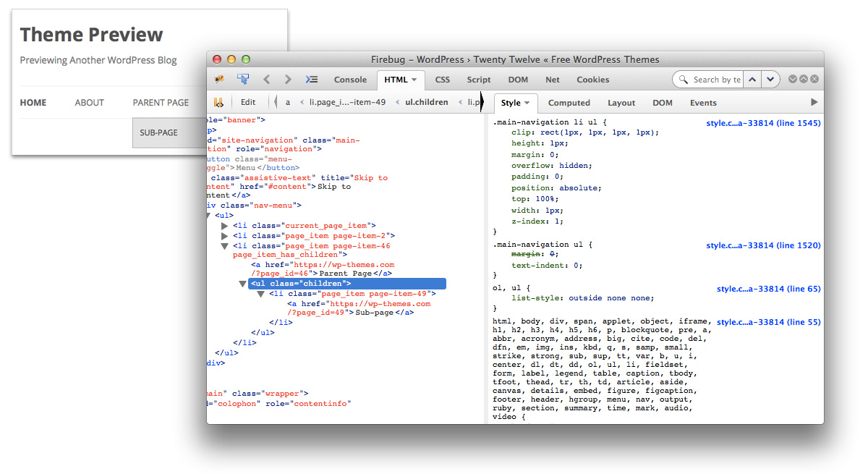Image resolution: width=868 pixels, height=474 pixels.
Task: Click the 'position: absolute' declaration
Action: click(556, 188)
